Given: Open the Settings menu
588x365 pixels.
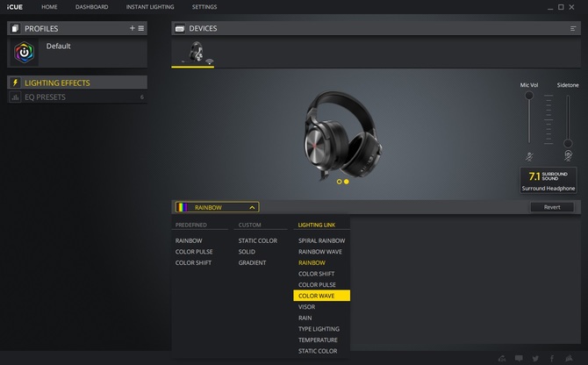Looking at the screenshot, I should point(204,7).
